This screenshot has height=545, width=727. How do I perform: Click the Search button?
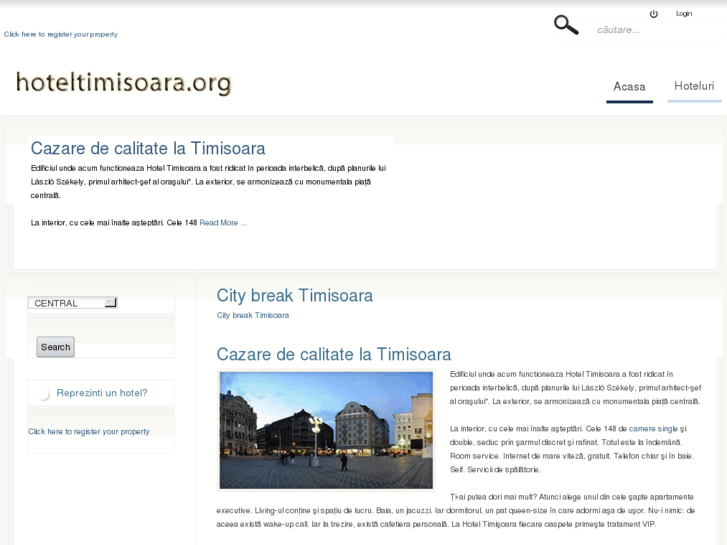pos(56,347)
